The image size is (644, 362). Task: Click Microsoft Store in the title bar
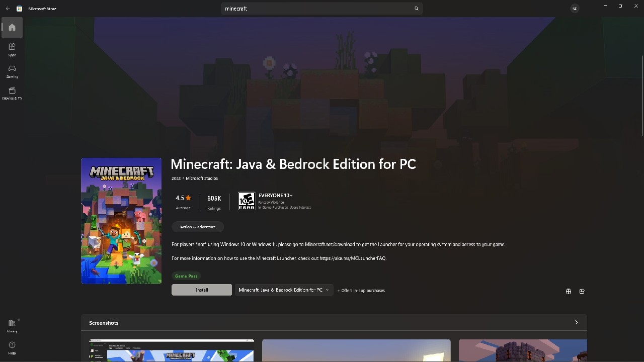pyautogui.click(x=42, y=9)
